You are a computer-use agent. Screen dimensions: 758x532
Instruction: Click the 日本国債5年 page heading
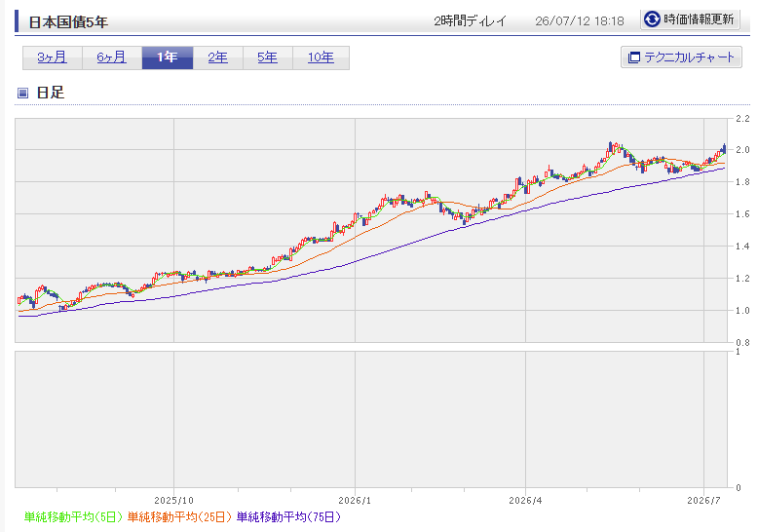click(x=68, y=22)
